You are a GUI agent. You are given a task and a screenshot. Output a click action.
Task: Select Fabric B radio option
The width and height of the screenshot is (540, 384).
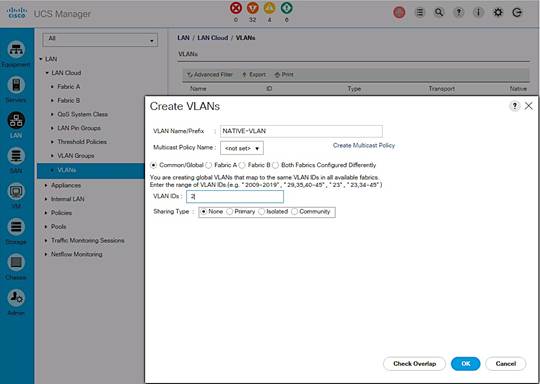click(x=242, y=165)
